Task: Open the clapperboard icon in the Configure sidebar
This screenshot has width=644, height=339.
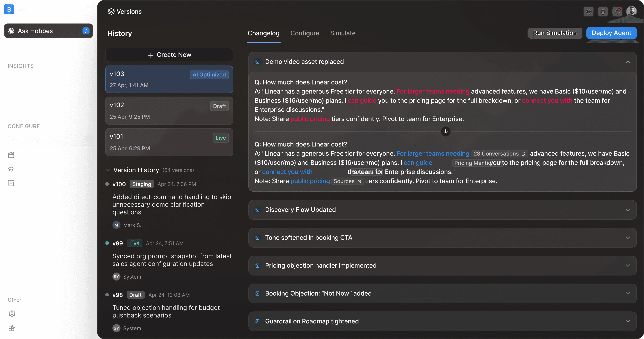Action: (11, 155)
